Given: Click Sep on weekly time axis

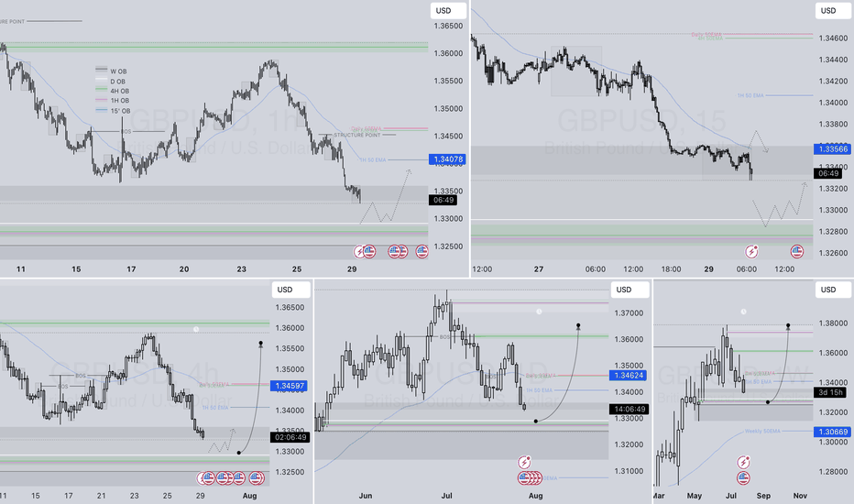Looking at the screenshot, I should point(763,496).
